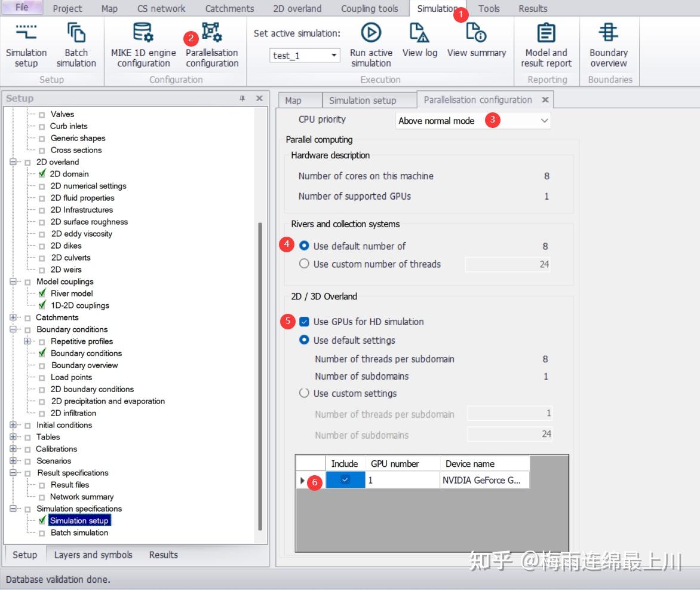Close the Parallelisation configuration tab

point(545,100)
